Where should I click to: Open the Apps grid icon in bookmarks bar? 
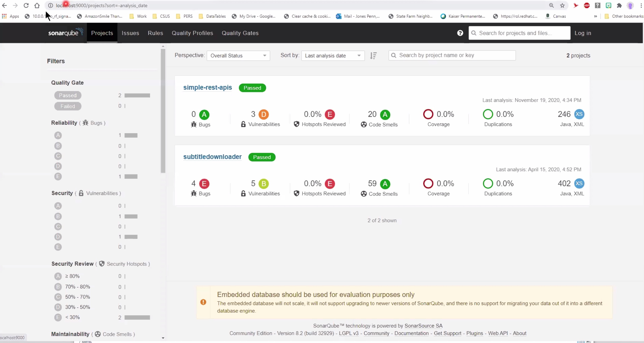[x=4, y=16]
